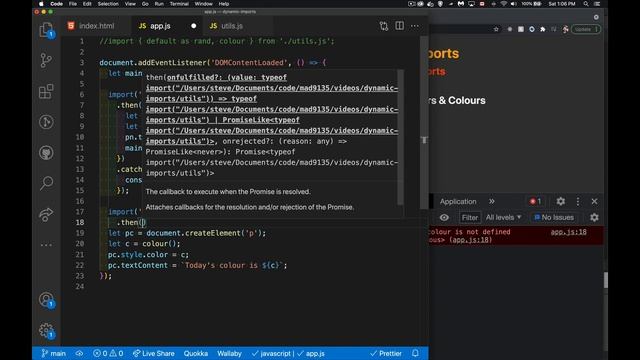
Task: Click Quokka in the status bar
Action: [196, 353]
